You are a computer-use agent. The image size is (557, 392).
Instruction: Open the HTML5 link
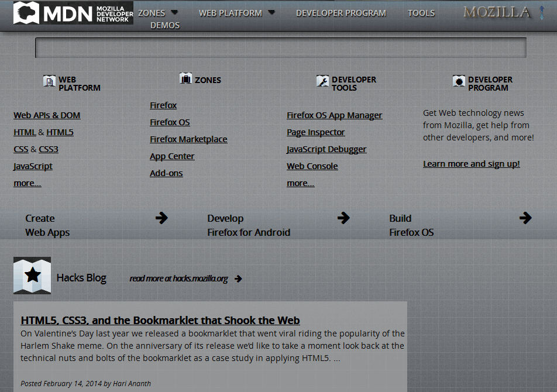pyautogui.click(x=60, y=132)
